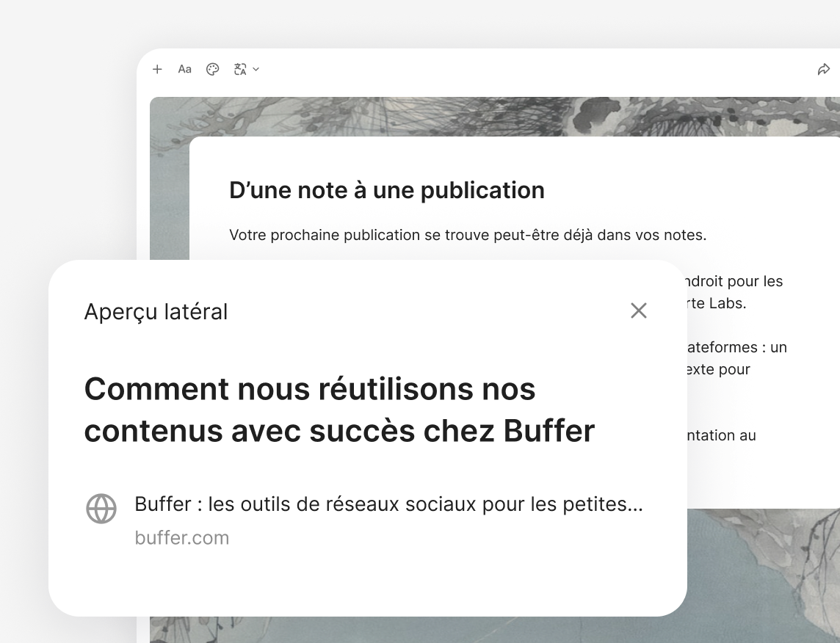Image resolution: width=840 pixels, height=643 pixels.
Task: Click the globe icon beside Buffer link
Action: (x=101, y=509)
